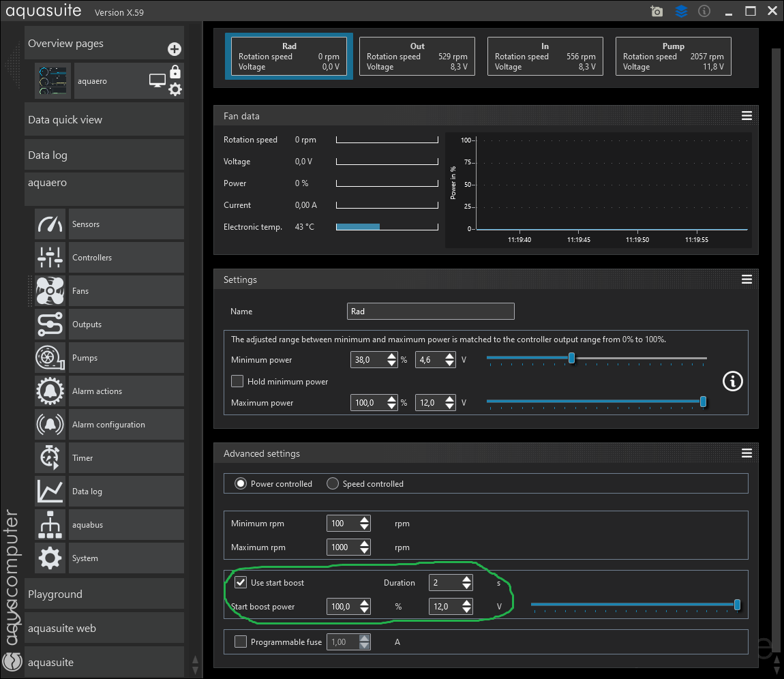Open the Advanced settings hamburger menu
The height and width of the screenshot is (679, 784).
click(x=747, y=453)
